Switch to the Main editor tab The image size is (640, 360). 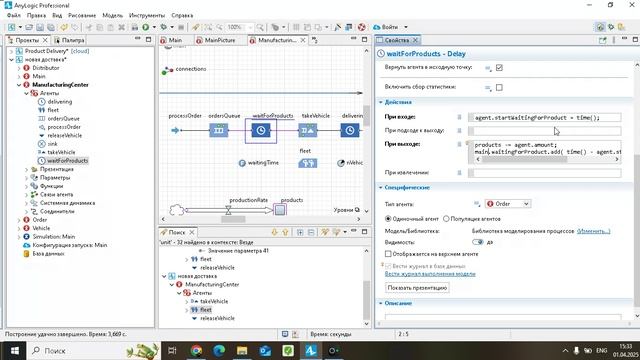tap(171, 40)
